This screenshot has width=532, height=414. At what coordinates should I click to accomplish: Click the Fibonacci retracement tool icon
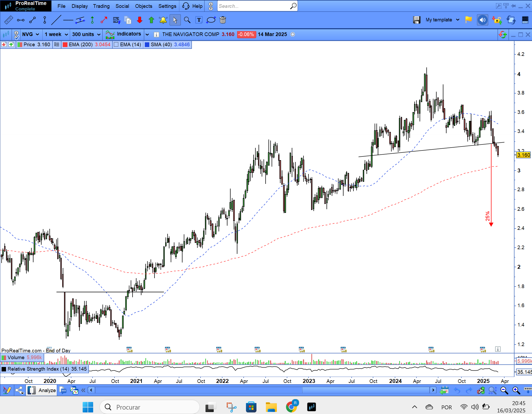click(x=116, y=20)
